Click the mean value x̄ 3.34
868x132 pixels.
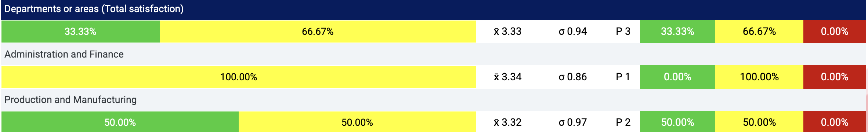point(507,77)
